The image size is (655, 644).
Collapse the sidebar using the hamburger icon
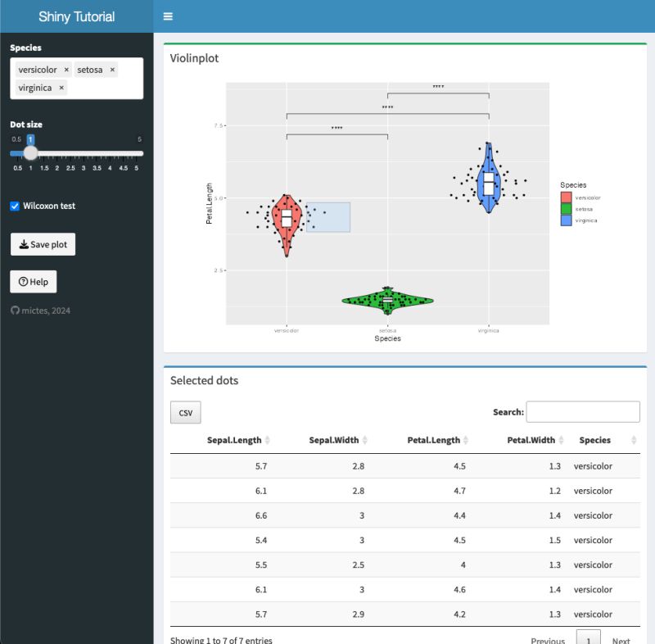pos(168,16)
